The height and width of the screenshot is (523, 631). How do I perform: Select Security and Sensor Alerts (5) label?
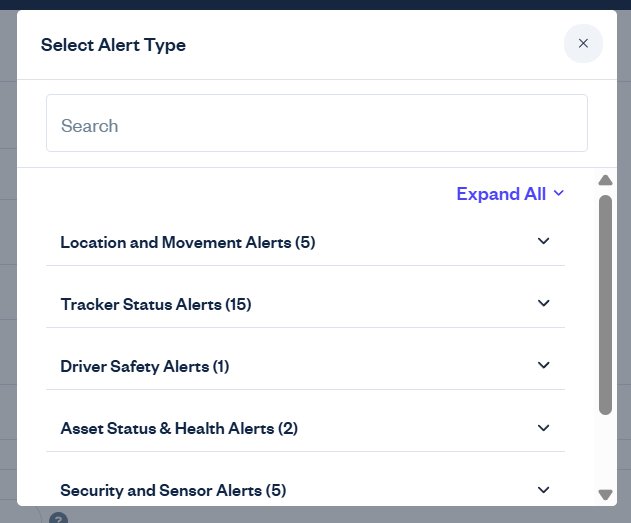[x=173, y=490]
